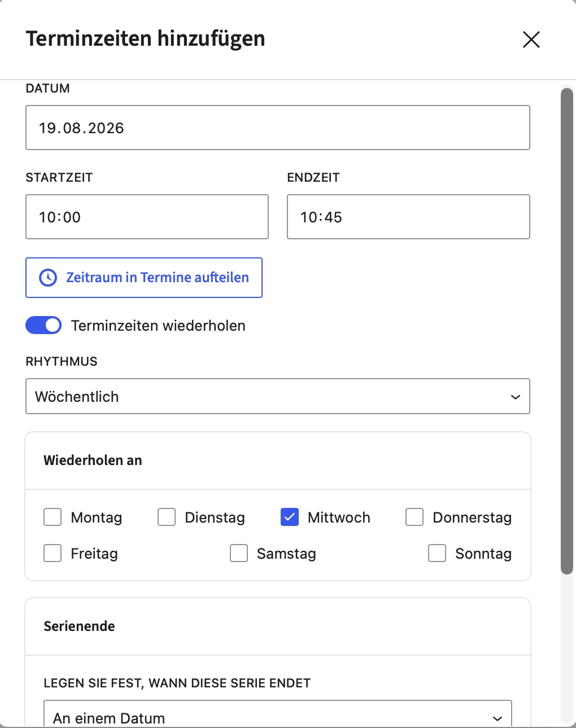Viewport: 576px width, 728px height.
Task: Click the DATUM field label
Action: click(x=48, y=89)
